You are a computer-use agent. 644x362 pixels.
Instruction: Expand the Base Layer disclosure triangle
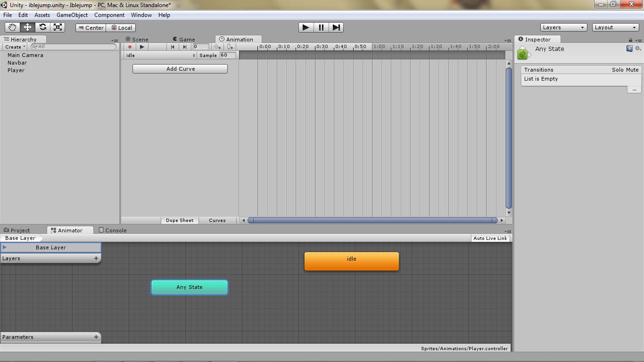pos(5,247)
